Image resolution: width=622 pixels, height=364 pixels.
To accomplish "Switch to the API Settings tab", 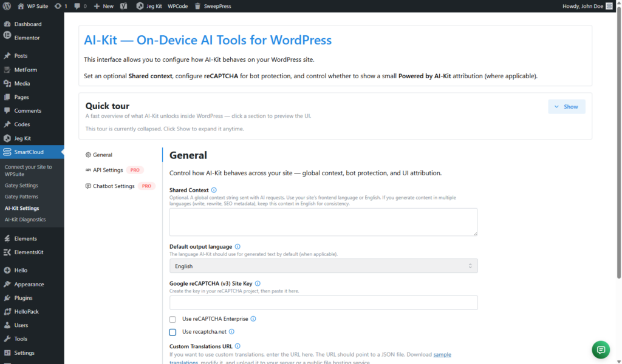I will (x=104, y=170).
